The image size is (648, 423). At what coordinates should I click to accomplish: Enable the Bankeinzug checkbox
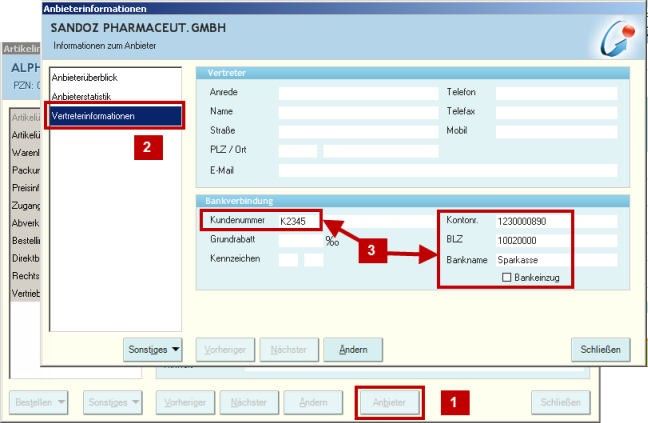click(x=507, y=277)
